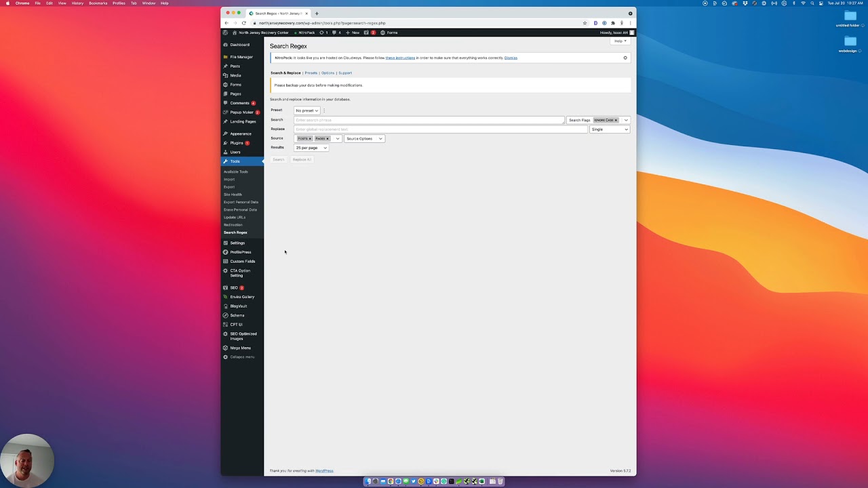Open Envira Gallery menu
Viewport: 868px width, 488px height.
242,297
